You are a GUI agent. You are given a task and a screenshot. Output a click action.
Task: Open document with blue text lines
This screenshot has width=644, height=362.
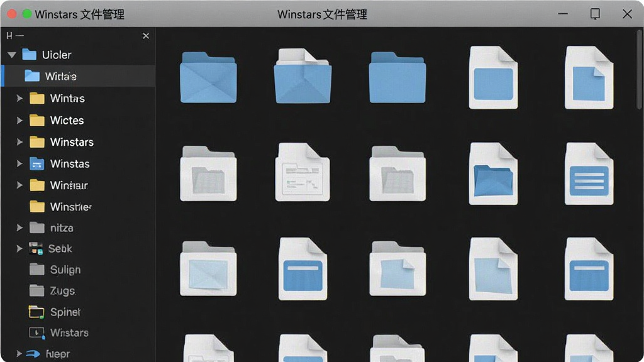tap(589, 173)
